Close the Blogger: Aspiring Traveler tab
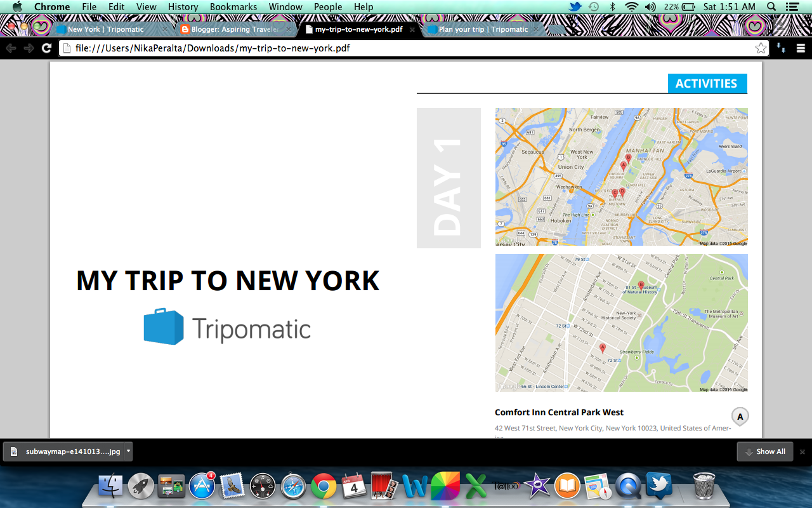 point(287,29)
